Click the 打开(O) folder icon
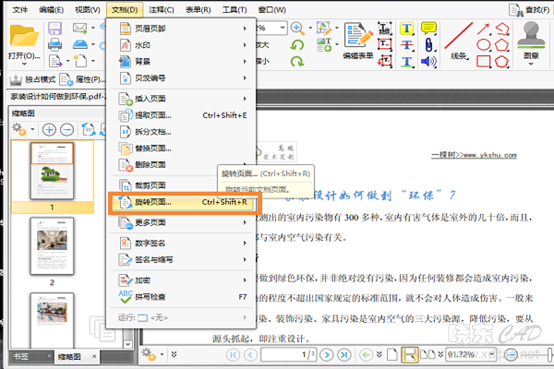 tap(24, 36)
